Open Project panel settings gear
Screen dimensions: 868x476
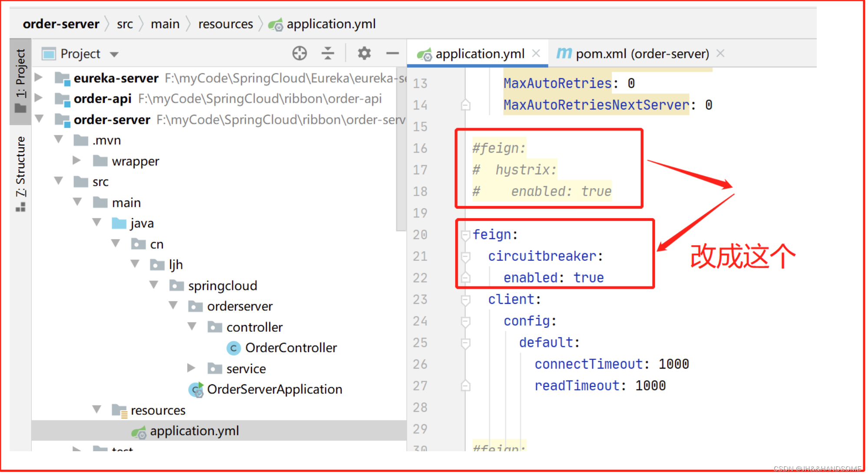[364, 53]
